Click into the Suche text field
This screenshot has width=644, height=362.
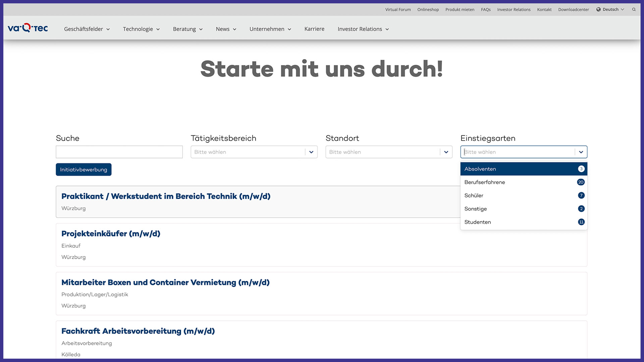119,152
